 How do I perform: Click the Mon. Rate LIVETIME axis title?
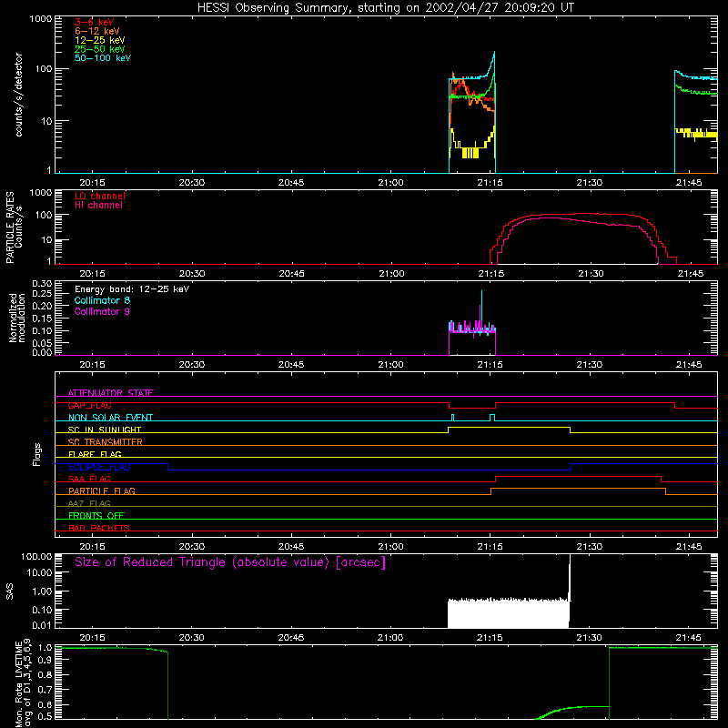point(23,682)
